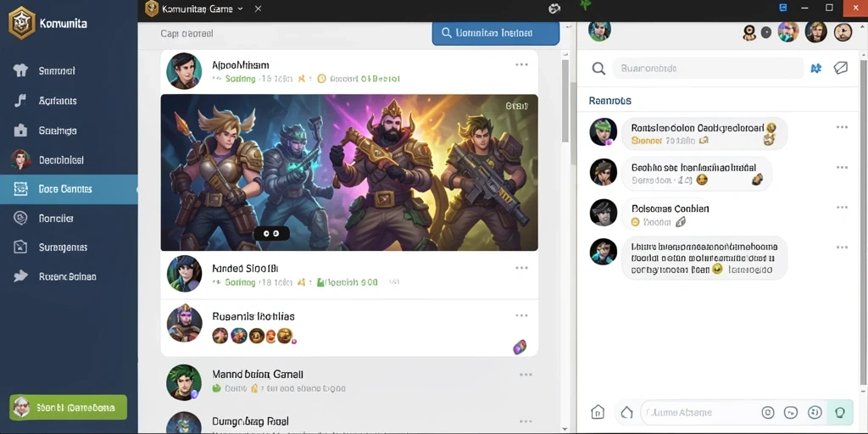Select the highlighted sidebar item below the avatar item

click(x=69, y=189)
